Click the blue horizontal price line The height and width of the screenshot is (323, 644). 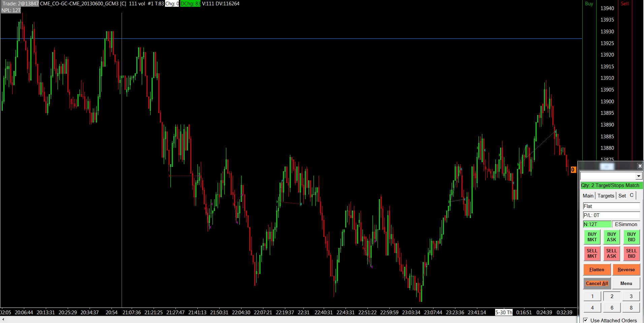click(291, 39)
